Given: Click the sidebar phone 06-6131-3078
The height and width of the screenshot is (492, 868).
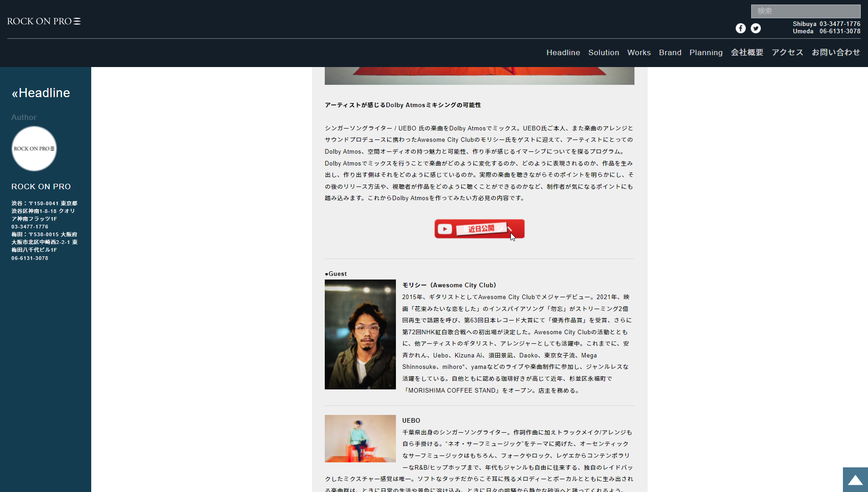Looking at the screenshot, I should [x=30, y=258].
